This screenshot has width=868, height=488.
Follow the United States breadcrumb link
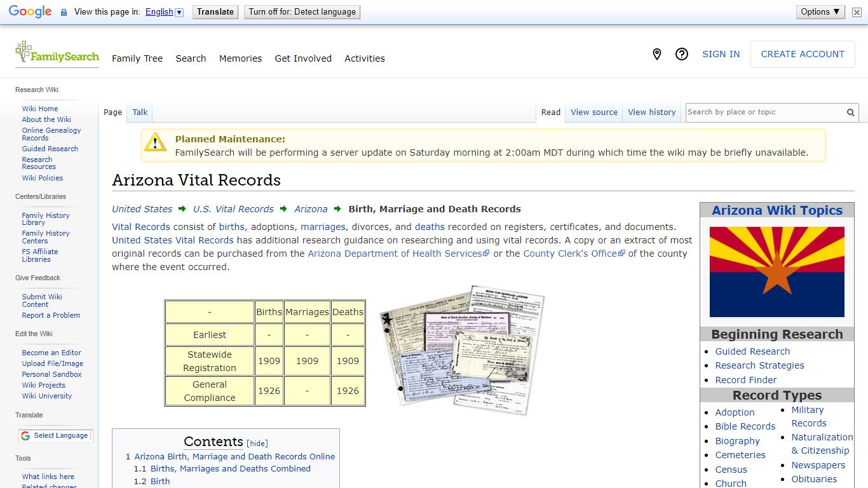(142, 209)
